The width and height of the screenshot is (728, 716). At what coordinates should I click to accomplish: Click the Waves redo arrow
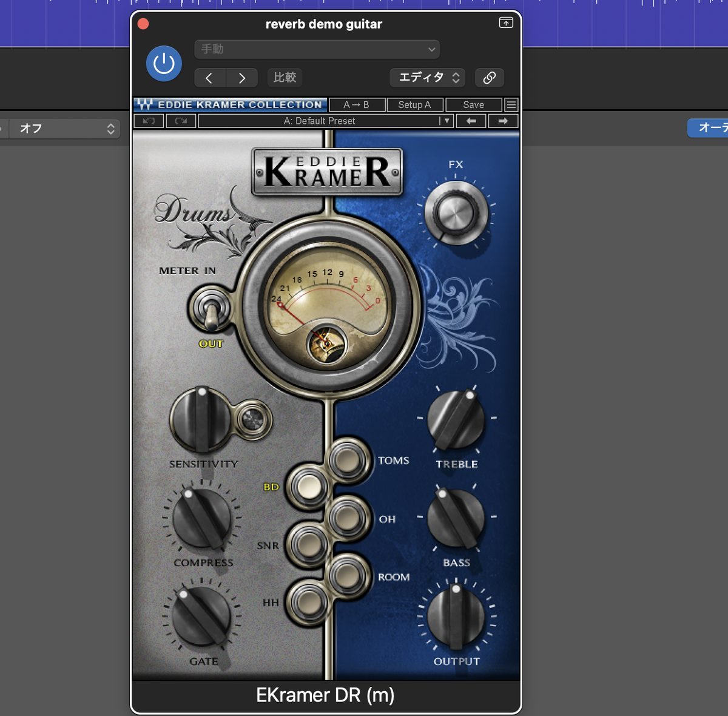coord(181,121)
